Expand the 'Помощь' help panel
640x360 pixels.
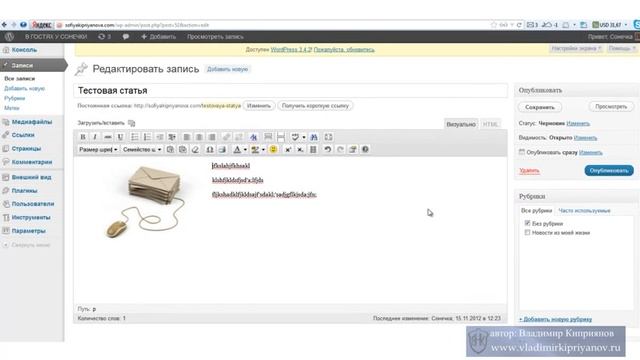pyautogui.click(x=622, y=49)
